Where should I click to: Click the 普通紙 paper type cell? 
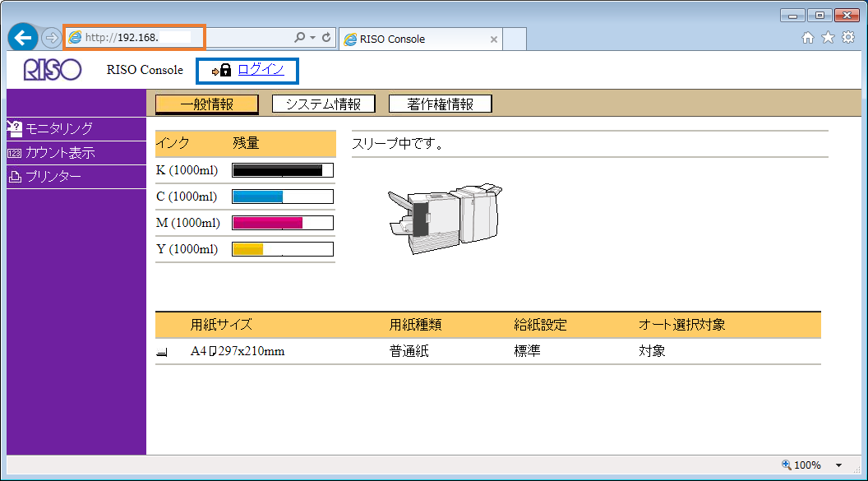click(x=409, y=351)
